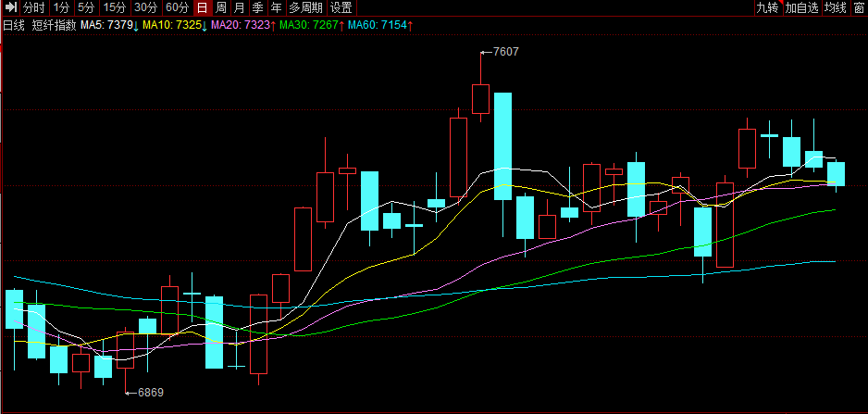Select the 30分 period tab
This screenshot has height=414, width=868.
point(146,7)
